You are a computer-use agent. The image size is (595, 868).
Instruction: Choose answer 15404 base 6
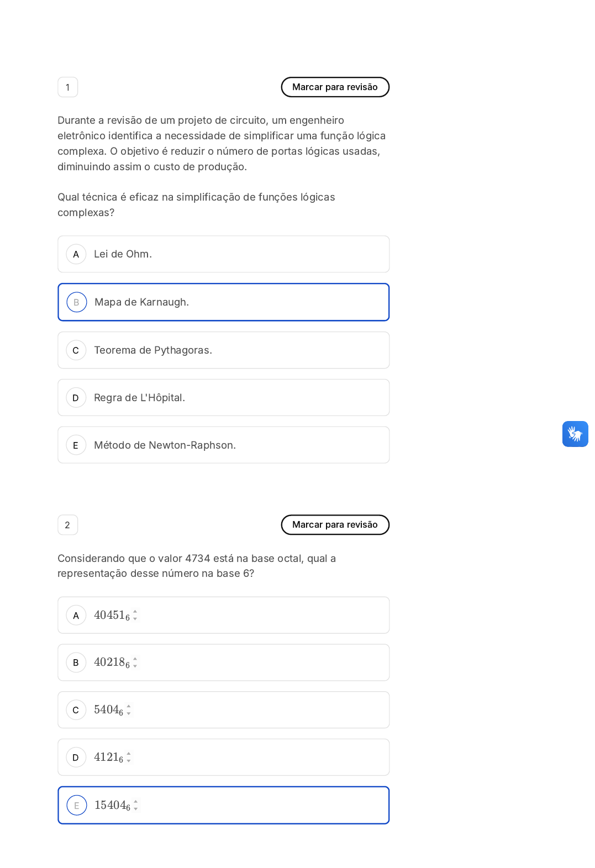[223, 806]
